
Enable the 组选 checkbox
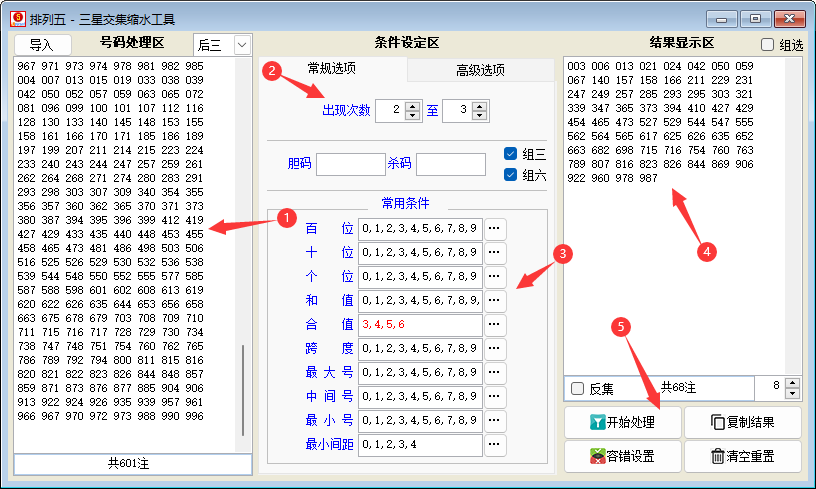[x=768, y=44]
